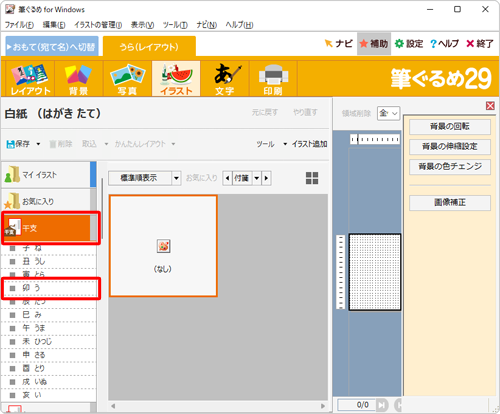Open マイ イラスト folder
Screen dimensions: 500x414
(47, 175)
